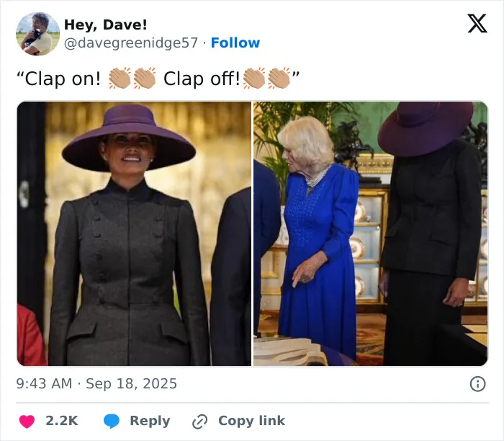Viewport: 504px width, 441px height.
Task: Click the Reply text button
Action: point(150,421)
